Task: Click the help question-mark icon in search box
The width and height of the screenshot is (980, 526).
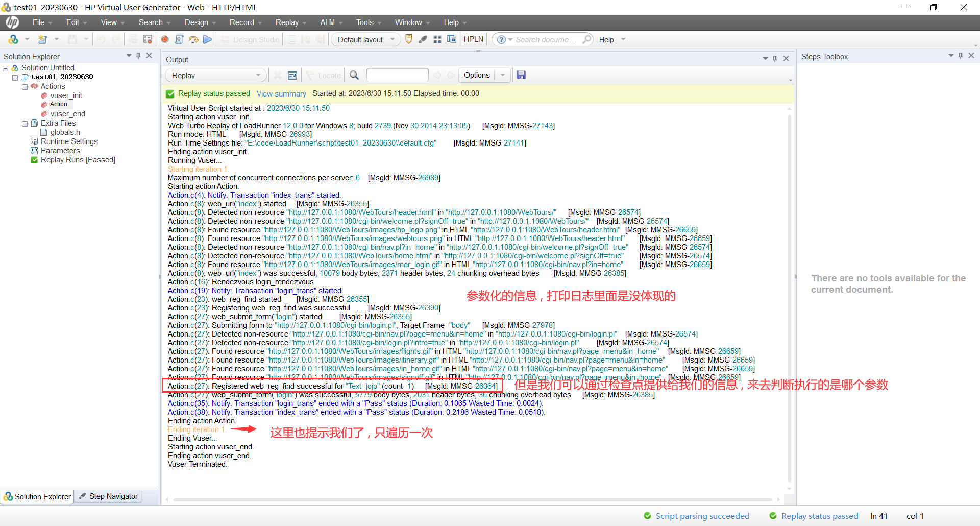Action: point(501,39)
